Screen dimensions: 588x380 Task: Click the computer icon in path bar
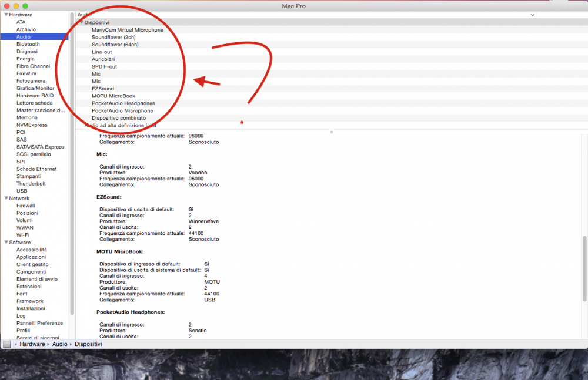click(6, 344)
